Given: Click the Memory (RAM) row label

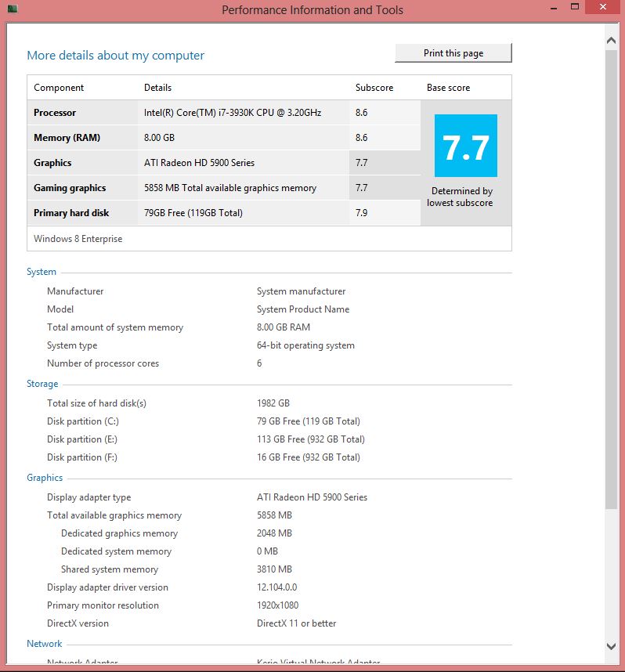Looking at the screenshot, I should click(67, 138).
